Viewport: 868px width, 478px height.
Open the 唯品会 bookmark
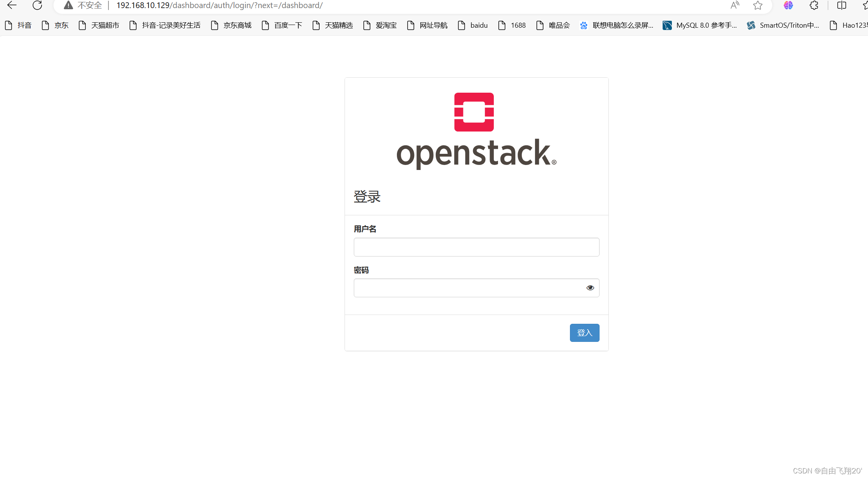[559, 25]
